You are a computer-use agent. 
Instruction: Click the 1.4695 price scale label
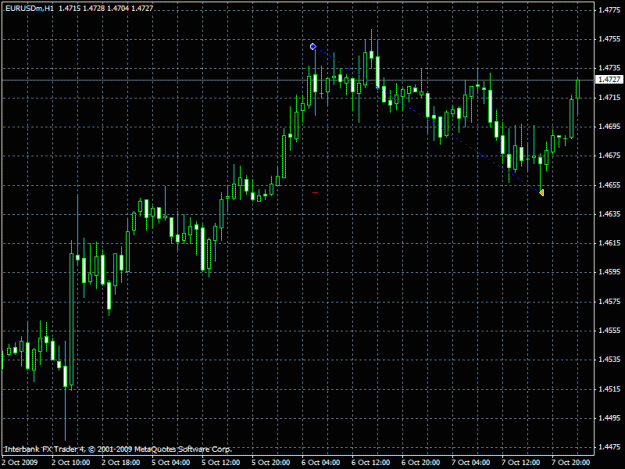click(x=609, y=127)
